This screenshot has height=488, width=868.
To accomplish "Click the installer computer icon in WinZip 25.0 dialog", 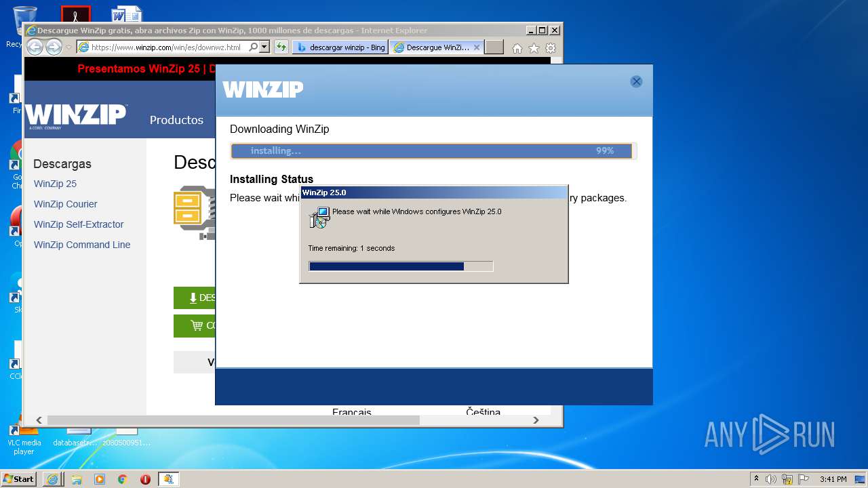I will click(319, 217).
